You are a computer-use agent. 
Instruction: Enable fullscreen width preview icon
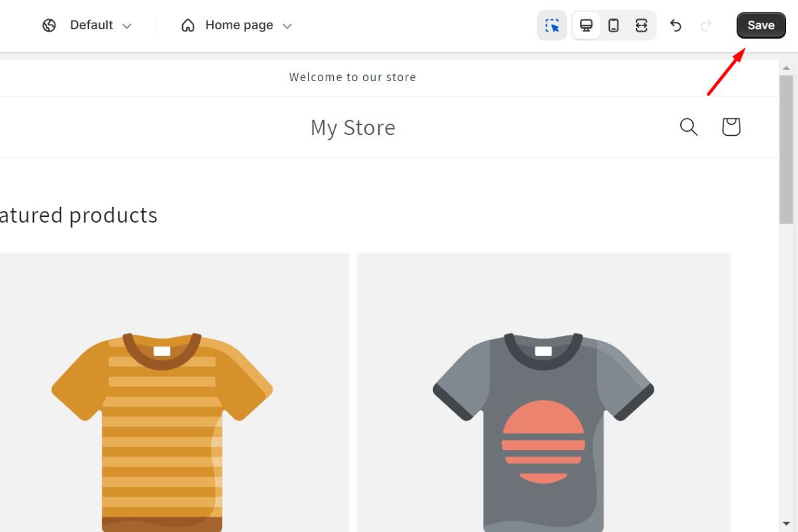coord(641,25)
